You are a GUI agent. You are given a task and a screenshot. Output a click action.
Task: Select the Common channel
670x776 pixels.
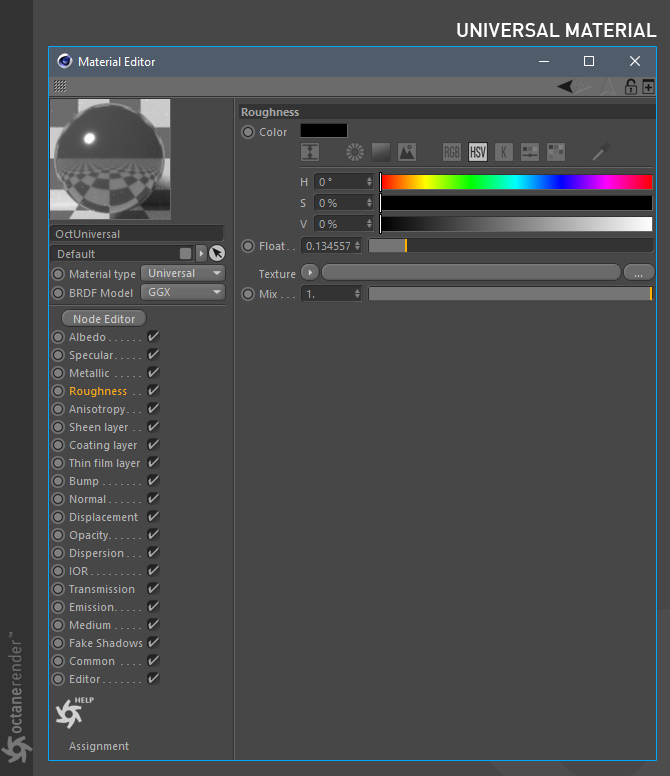click(x=92, y=661)
